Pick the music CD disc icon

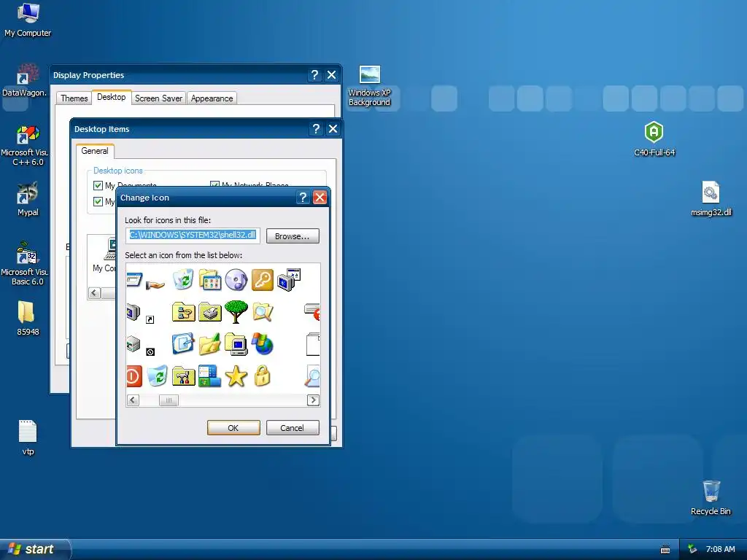[236, 279]
